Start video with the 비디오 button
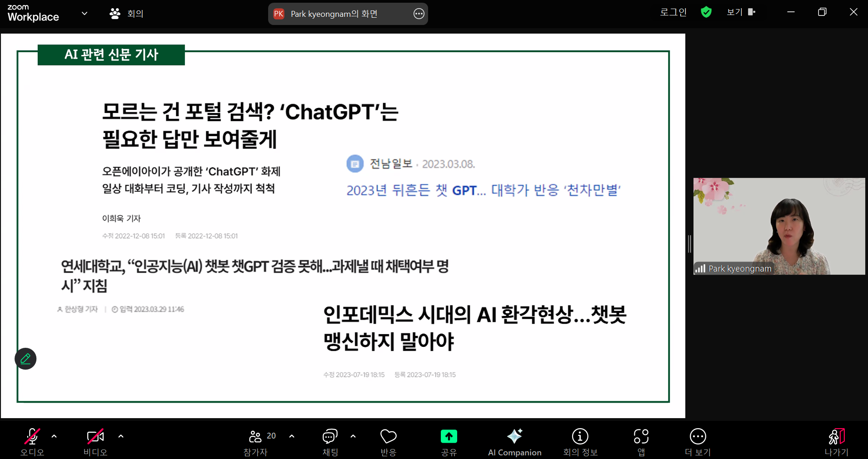Image resolution: width=868 pixels, height=459 pixels. (95, 441)
